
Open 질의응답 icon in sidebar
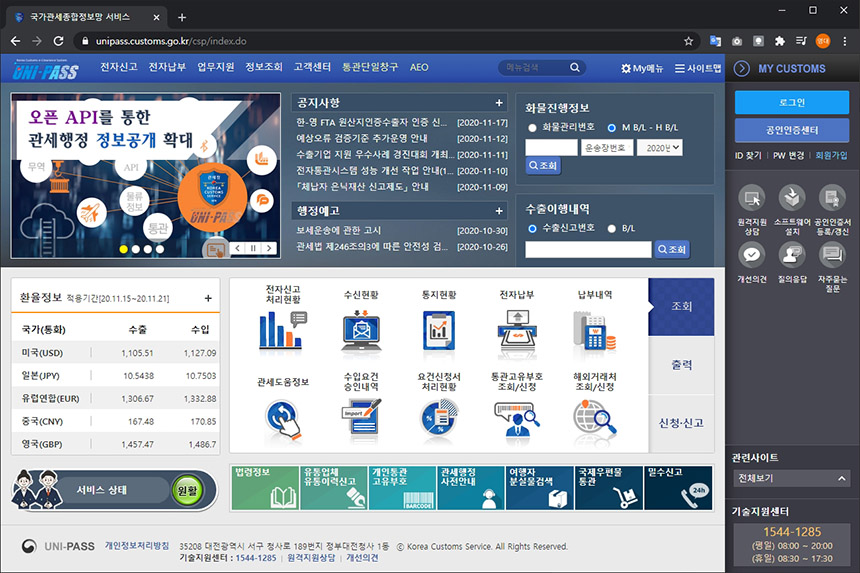(792, 255)
